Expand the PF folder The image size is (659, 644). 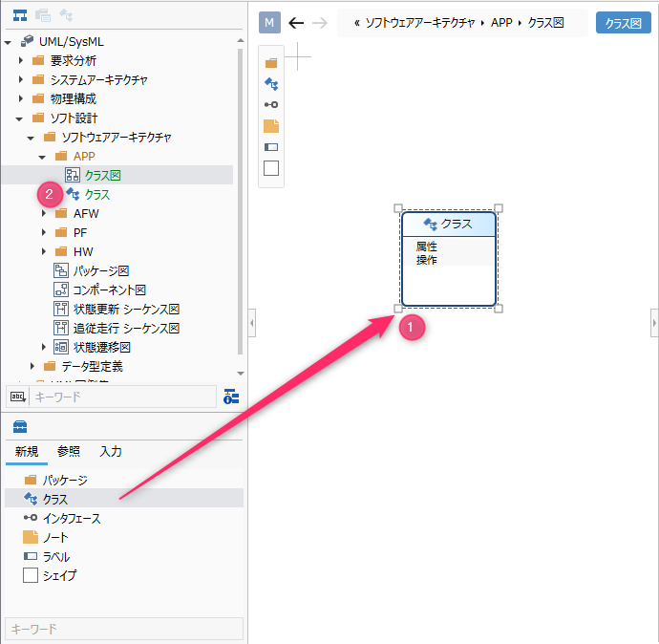tap(44, 232)
